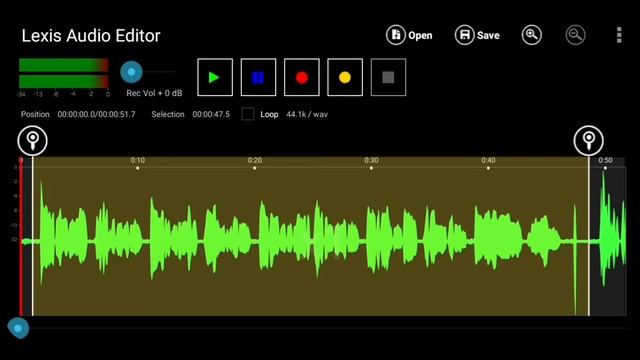Viewport: 640px width, 360px height.
Task: Click the 0:20 mark on the timeline
Action: [x=255, y=160]
